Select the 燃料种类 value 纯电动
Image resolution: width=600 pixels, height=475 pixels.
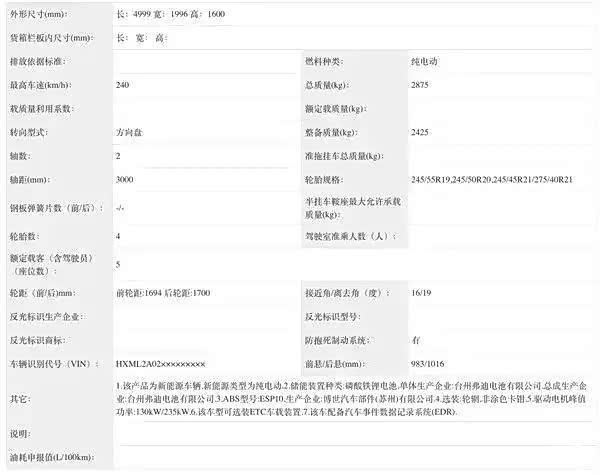427,62
